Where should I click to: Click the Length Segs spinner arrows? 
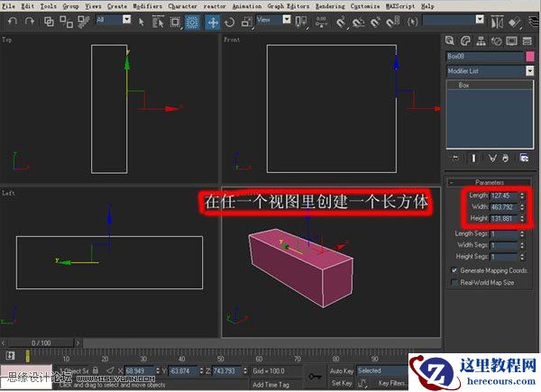coord(522,234)
